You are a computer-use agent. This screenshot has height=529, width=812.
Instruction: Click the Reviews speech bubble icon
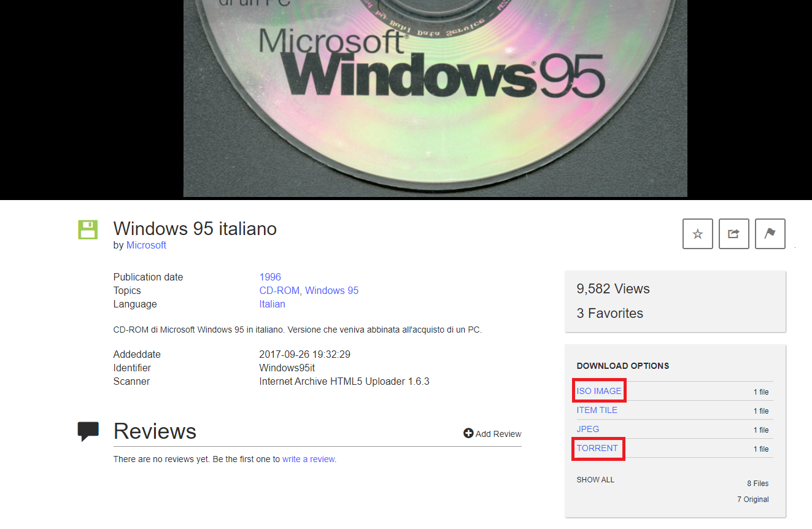pyautogui.click(x=88, y=431)
